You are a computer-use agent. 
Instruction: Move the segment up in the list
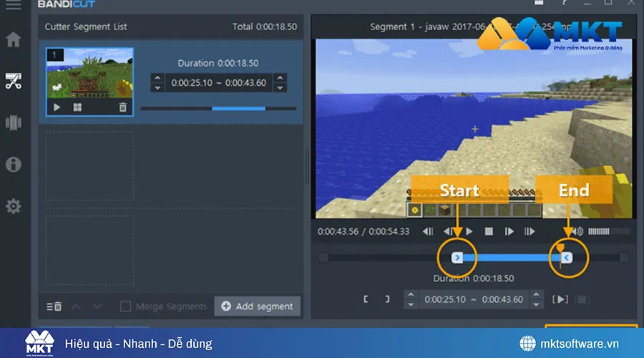[x=76, y=306]
